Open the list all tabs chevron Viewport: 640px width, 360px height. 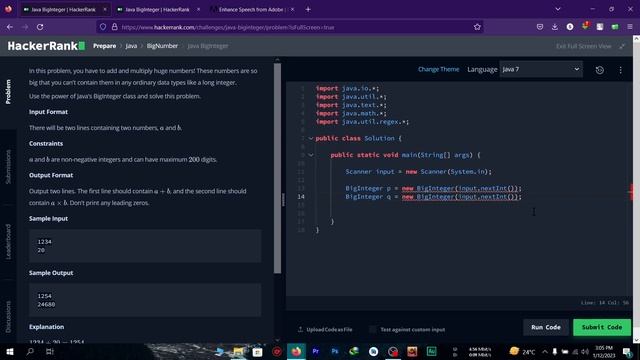coord(558,9)
